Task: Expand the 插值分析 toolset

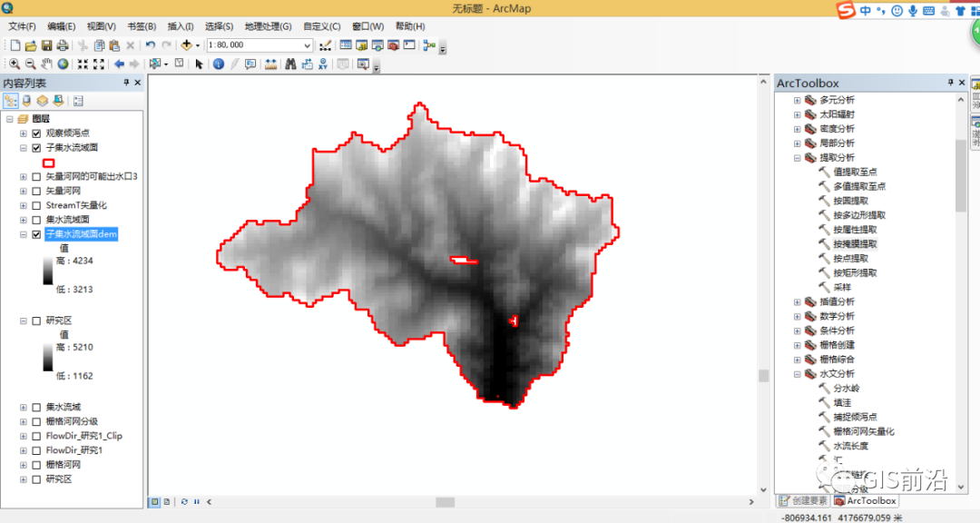Action: click(x=797, y=302)
